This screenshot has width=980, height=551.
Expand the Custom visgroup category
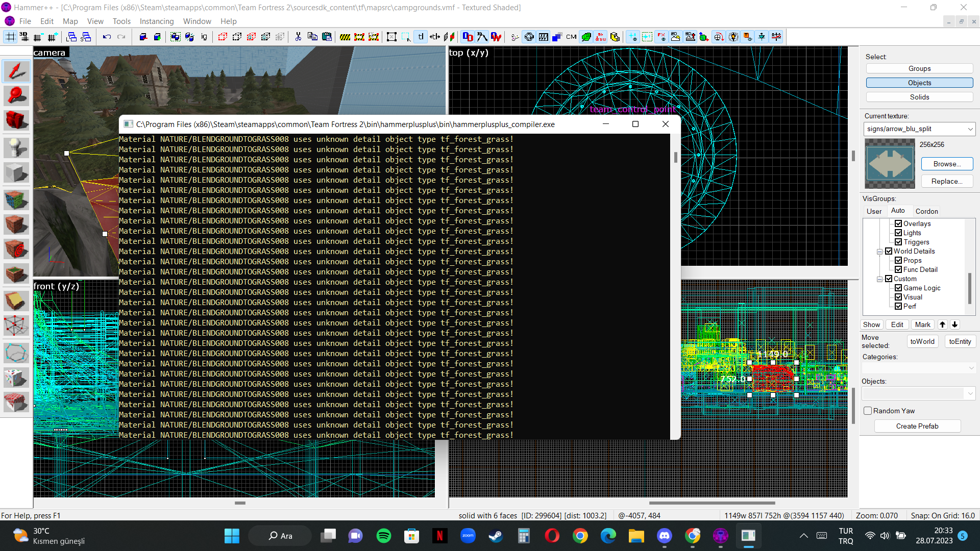(x=880, y=279)
